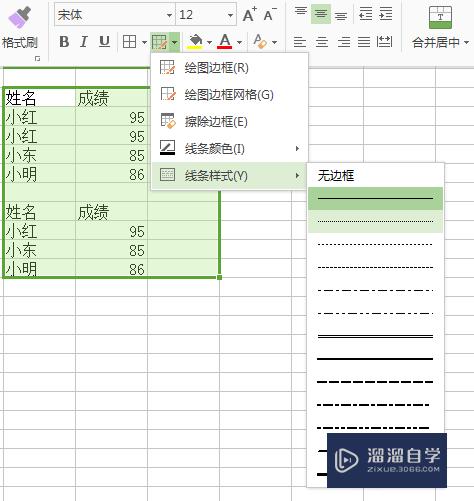Click the increase indent icon

386,14
